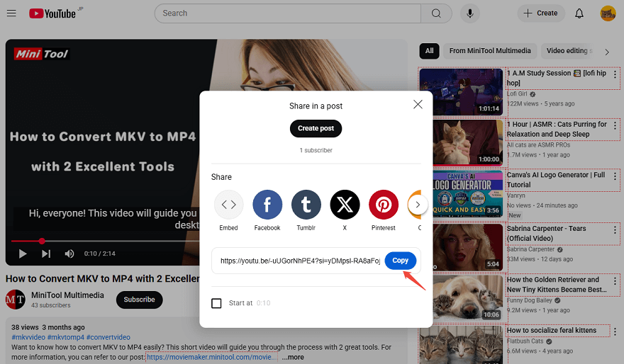Click the Search input field

click(x=287, y=13)
